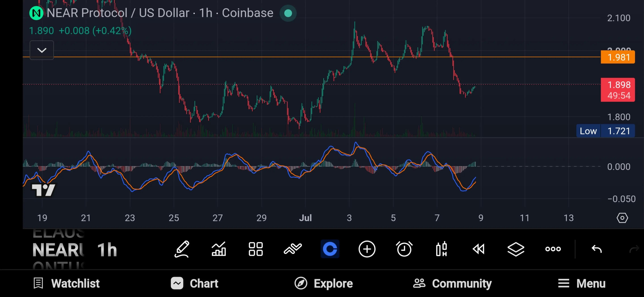Switch to the Chart tab
Image resolution: width=644 pixels, height=297 pixels.
194,283
